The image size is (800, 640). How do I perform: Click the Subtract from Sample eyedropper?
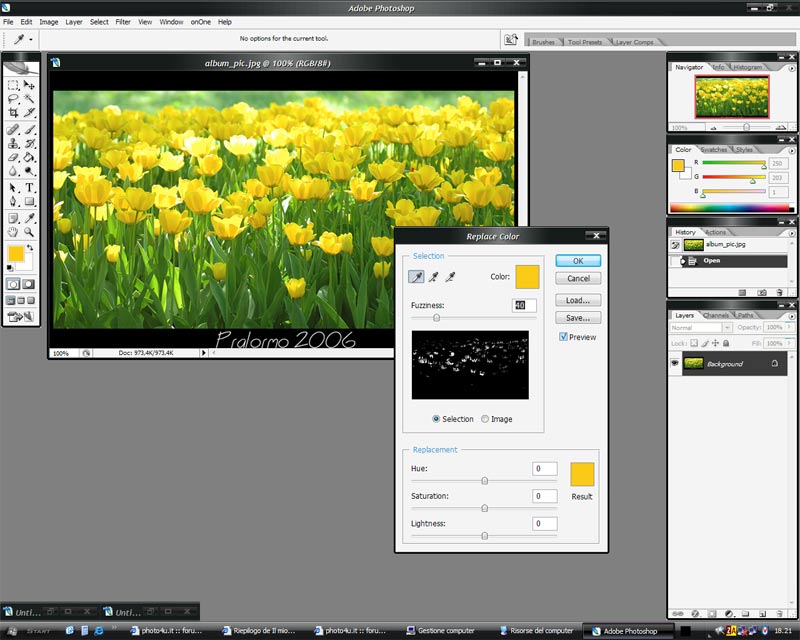(451, 277)
